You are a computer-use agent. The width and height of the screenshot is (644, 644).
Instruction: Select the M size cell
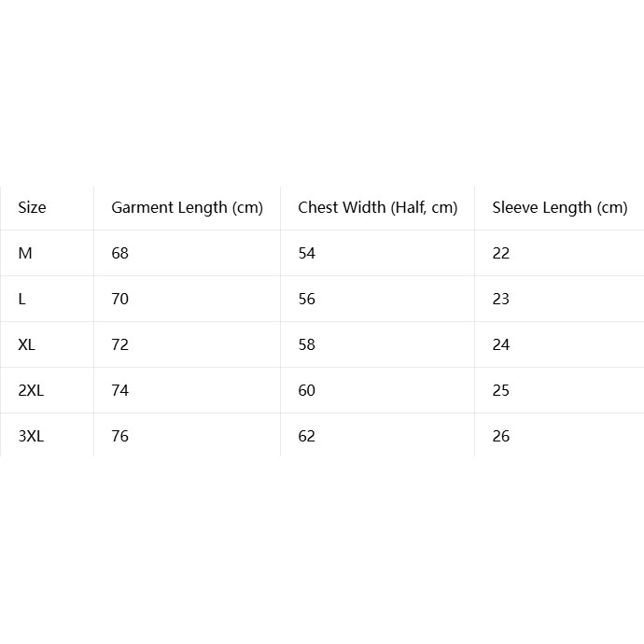[25, 254]
